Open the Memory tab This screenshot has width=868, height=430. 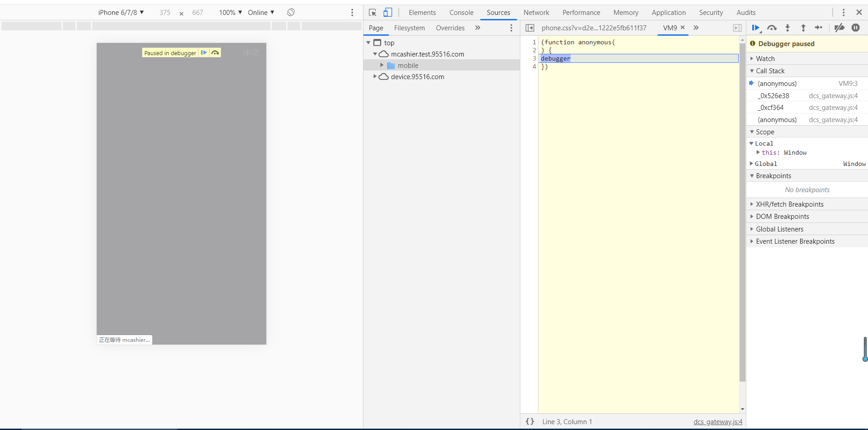[x=626, y=13]
